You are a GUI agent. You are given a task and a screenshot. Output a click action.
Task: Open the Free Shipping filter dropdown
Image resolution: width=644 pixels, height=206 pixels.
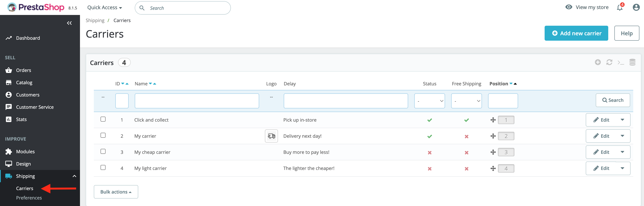[x=466, y=101]
